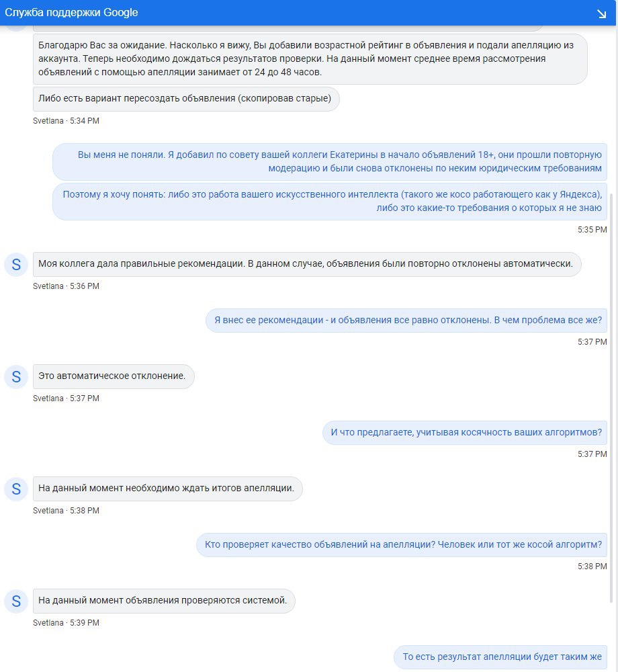Click the 'Это автоматическое отклонение.' message bubble
Screen dimensions: 618x672
(114, 376)
